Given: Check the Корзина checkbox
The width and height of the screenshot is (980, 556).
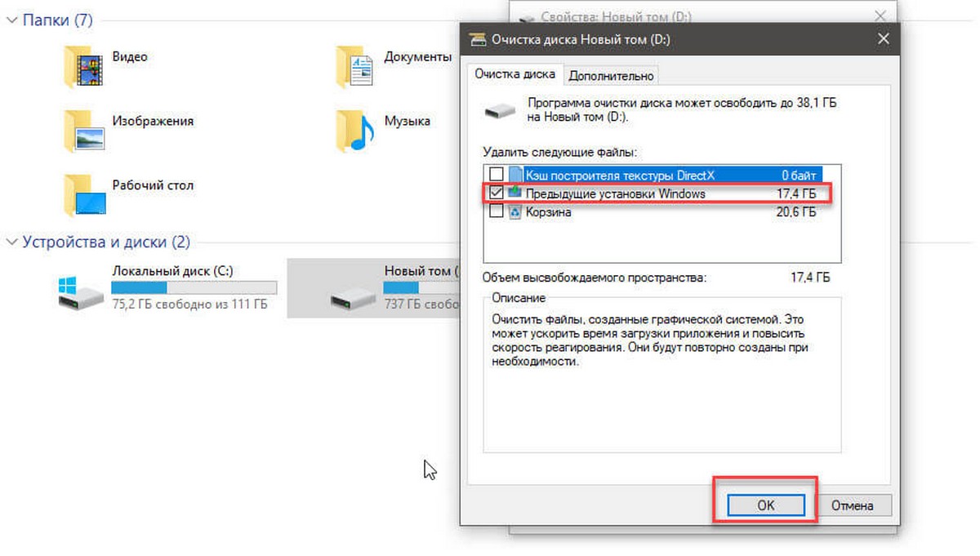Looking at the screenshot, I should (x=496, y=211).
